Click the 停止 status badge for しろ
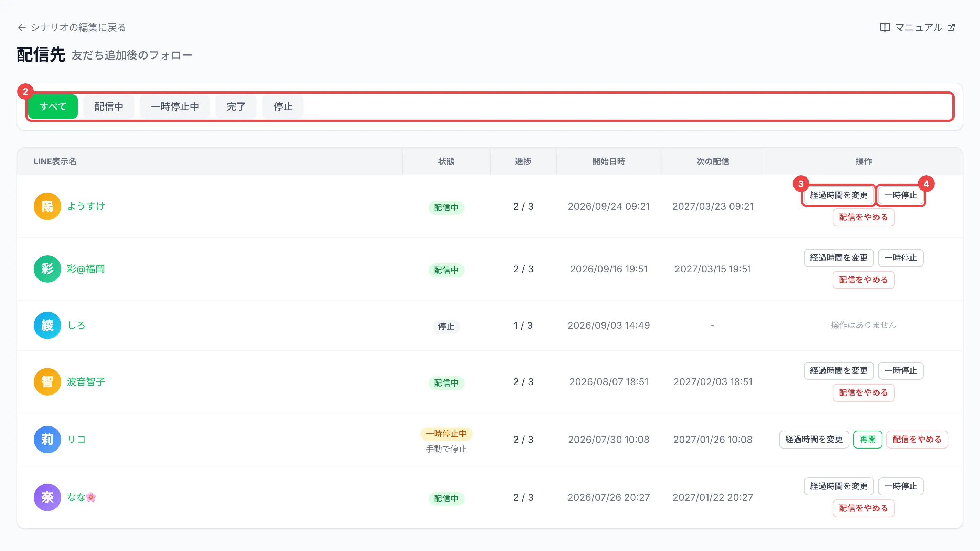 [446, 326]
